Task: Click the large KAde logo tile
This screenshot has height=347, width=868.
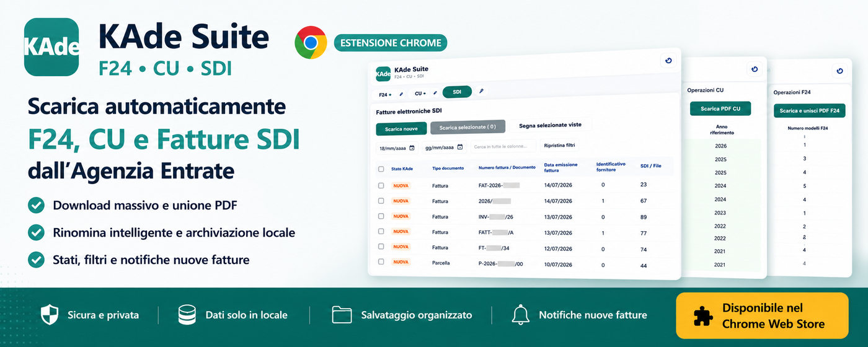Action: (x=51, y=47)
